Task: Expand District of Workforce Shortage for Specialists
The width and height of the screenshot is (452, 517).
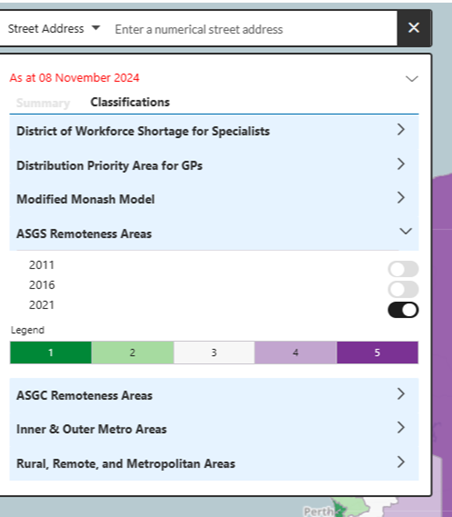Action: pos(214,131)
